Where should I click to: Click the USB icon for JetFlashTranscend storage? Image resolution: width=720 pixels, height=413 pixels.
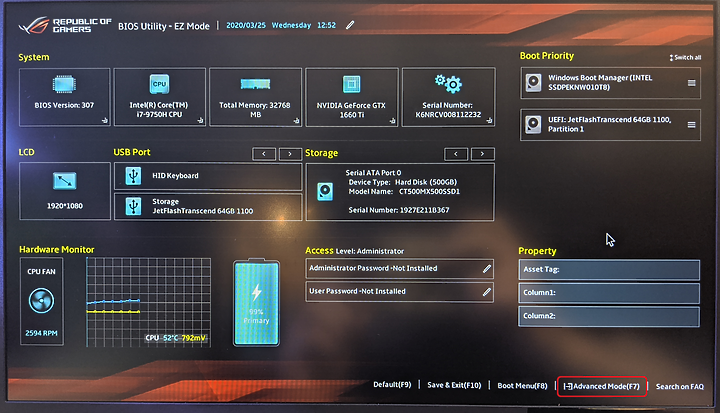pyautogui.click(x=134, y=206)
